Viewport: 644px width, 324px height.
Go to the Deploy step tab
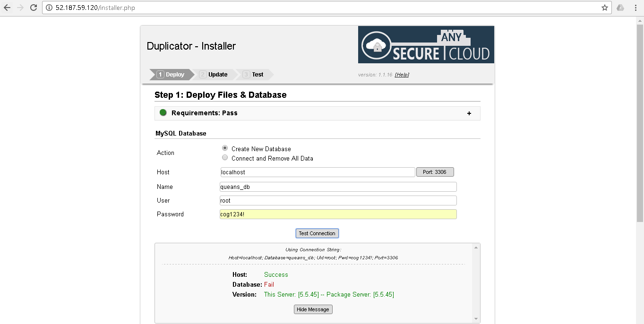pos(171,75)
